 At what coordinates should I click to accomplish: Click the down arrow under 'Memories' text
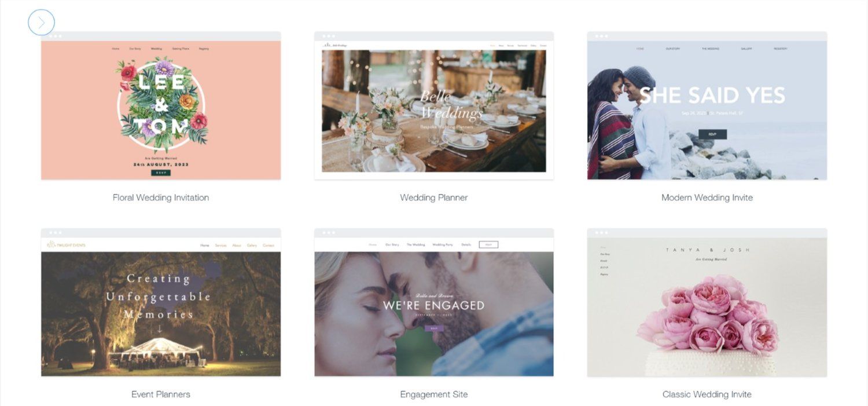(160, 329)
